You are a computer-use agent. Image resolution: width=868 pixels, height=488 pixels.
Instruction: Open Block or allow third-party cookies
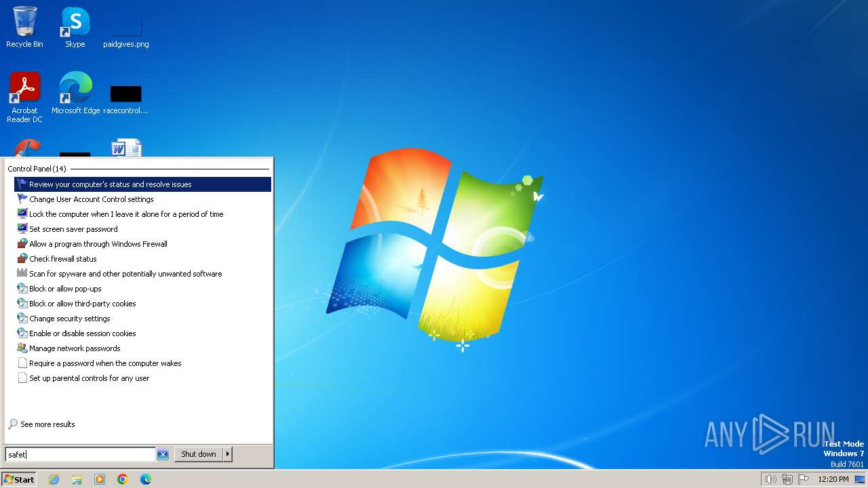tap(142, 304)
